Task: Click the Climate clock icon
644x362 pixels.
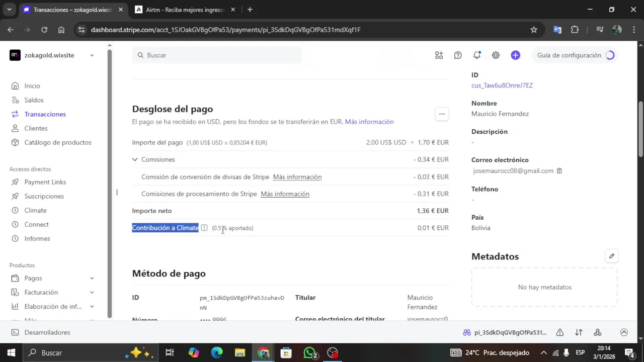Action: point(15,210)
